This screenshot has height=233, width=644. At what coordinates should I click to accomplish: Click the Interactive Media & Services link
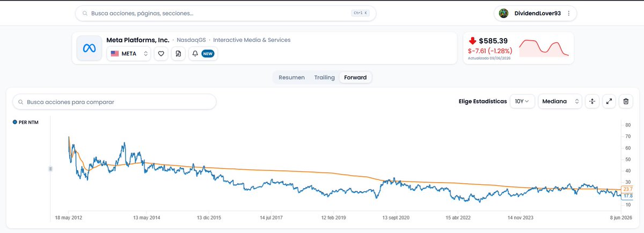[252, 40]
